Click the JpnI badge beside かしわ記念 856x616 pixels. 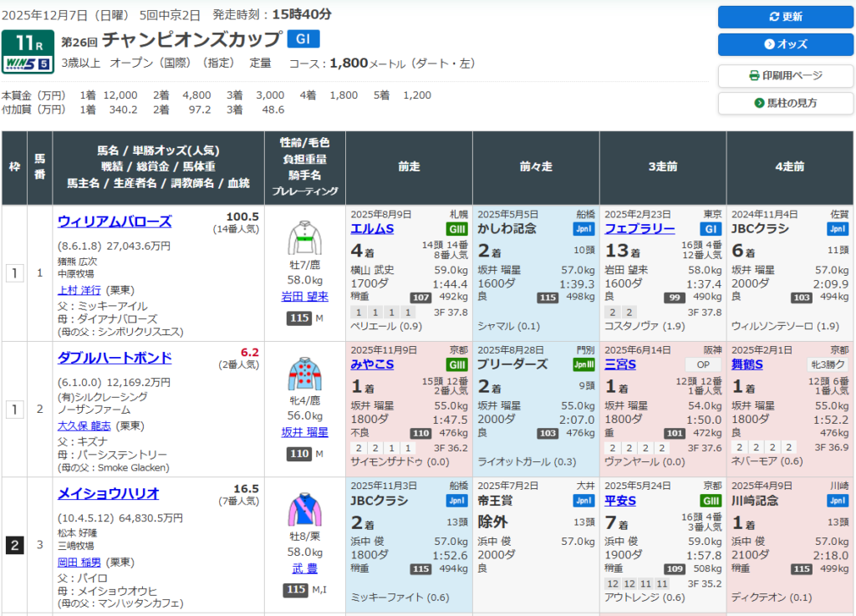(583, 229)
